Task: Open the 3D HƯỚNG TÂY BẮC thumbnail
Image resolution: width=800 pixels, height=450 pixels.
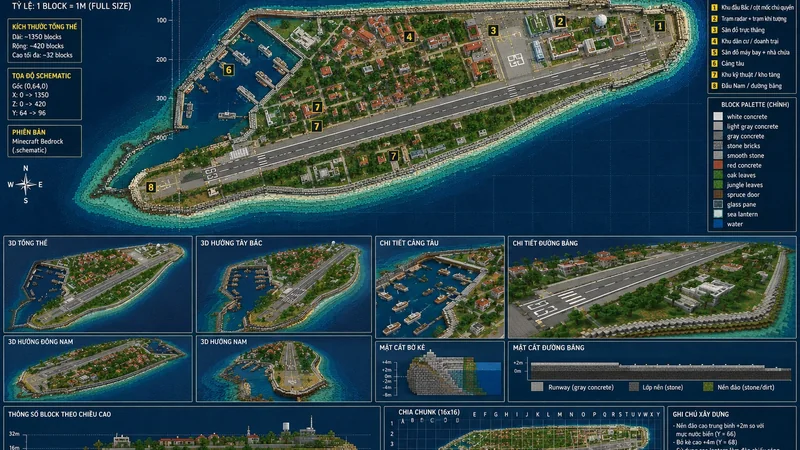Action: click(x=284, y=284)
